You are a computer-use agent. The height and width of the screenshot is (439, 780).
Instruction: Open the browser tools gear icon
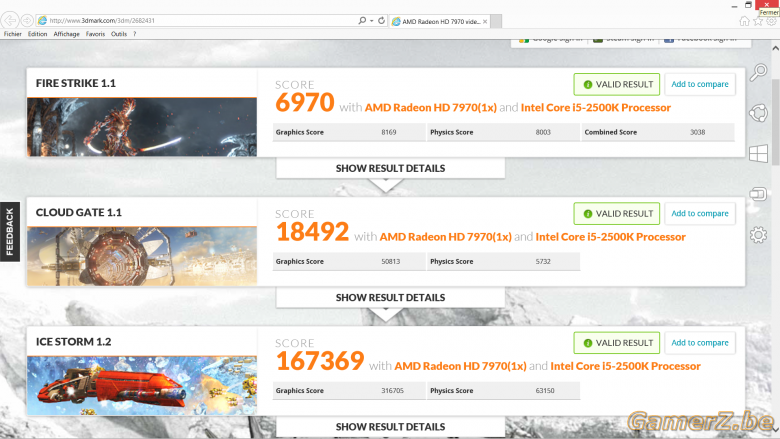[x=772, y=21]
